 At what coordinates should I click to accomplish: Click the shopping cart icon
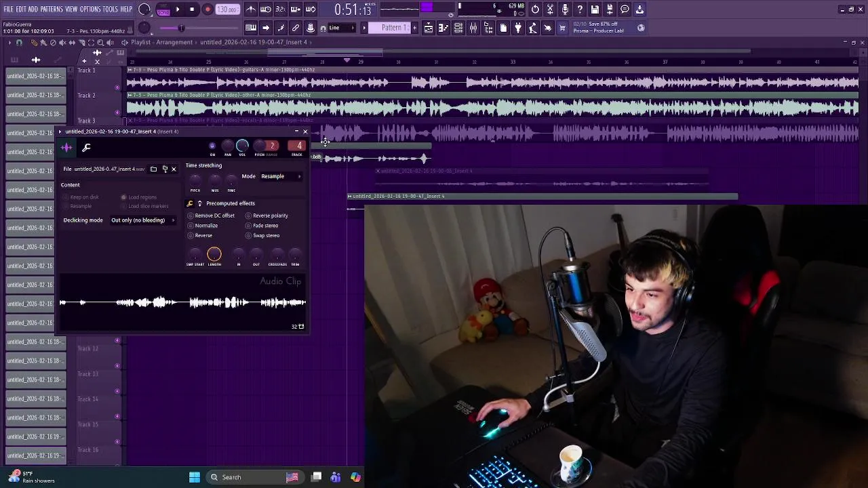coord(562,28)
